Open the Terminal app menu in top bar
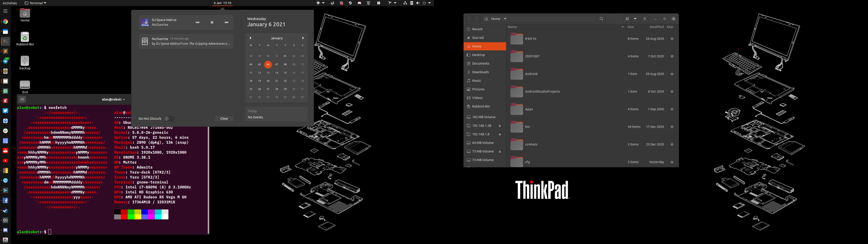868x244 pixels. click(x=35, y=3)
